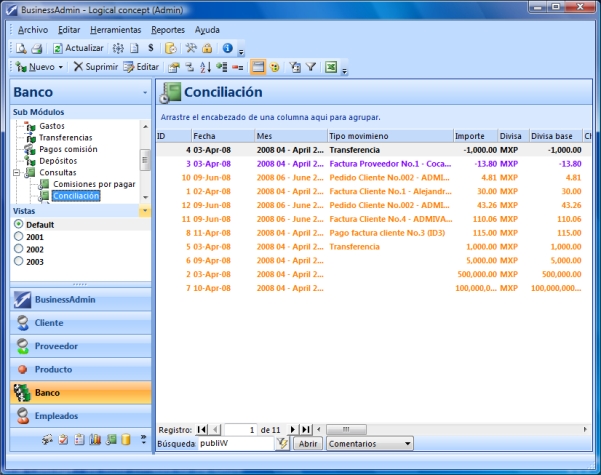
Task: Click the dollar sign currency icon
Action: 151,48
